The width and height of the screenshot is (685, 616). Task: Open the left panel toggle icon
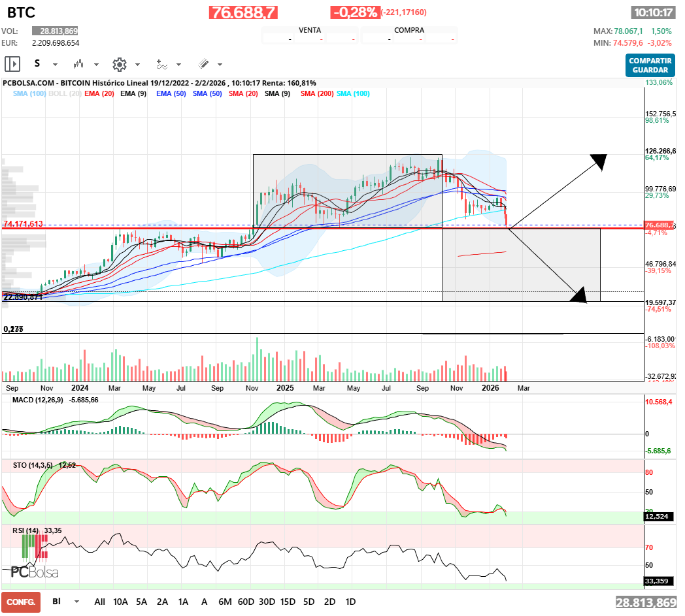coord(12,64)
